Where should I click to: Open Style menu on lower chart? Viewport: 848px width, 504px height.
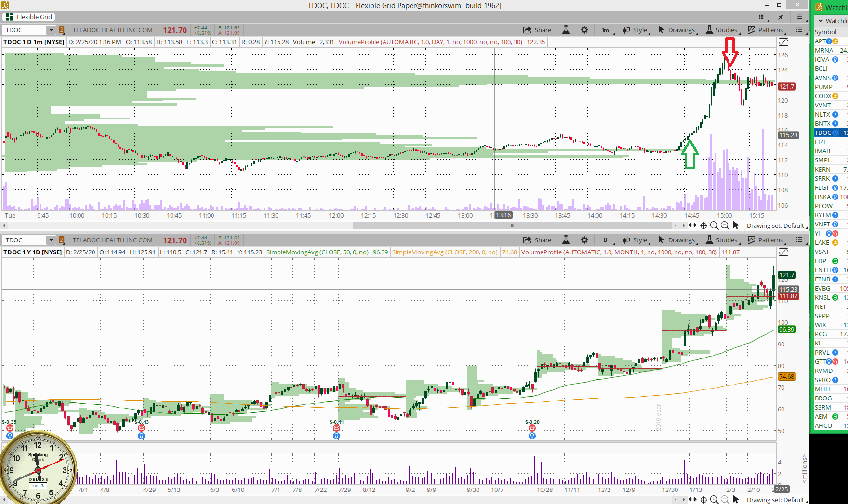[636, 240]
